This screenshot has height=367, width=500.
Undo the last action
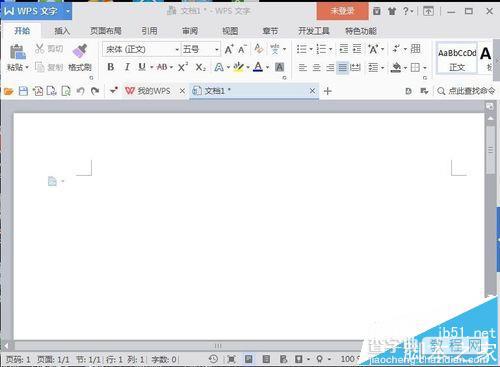[80, 91]
